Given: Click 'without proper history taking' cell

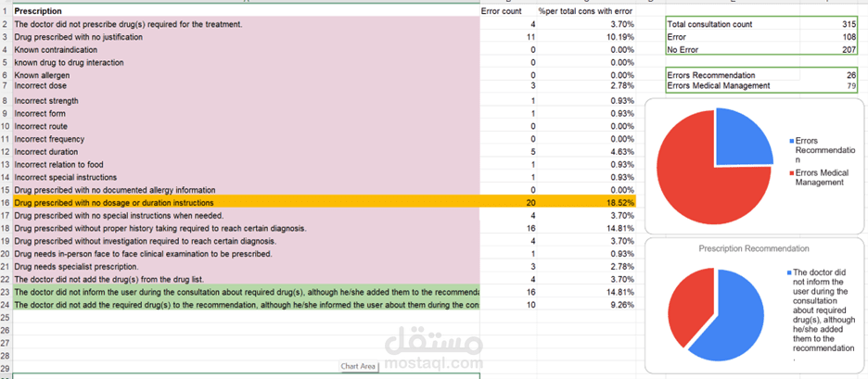Looking at the screenshot, I should (x=247, y=228).
